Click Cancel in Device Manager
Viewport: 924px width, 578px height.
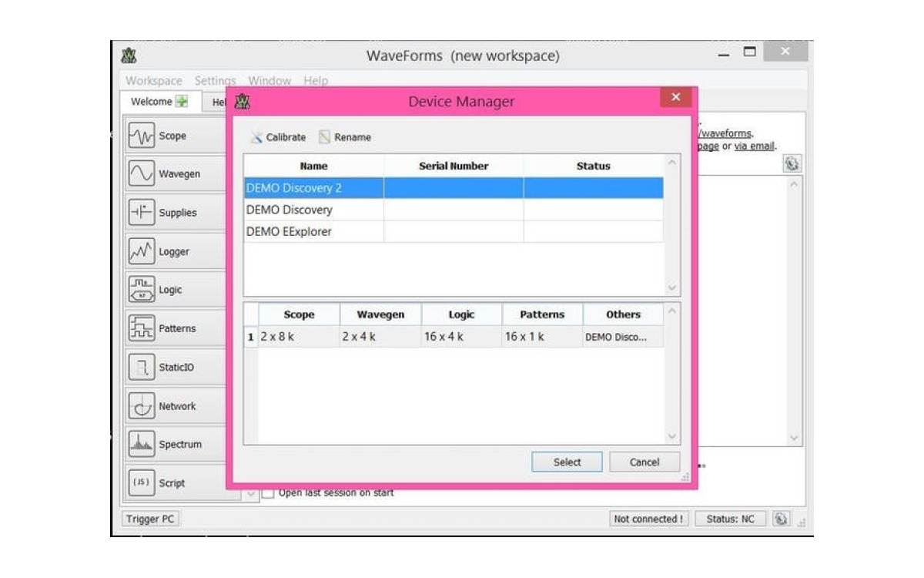point(644,462)
